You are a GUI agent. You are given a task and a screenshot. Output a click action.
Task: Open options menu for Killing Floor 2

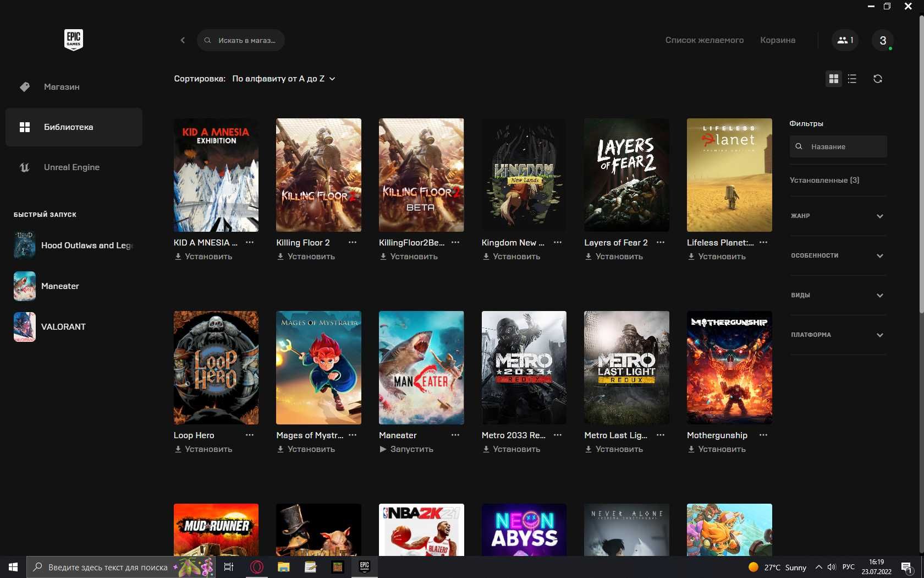(x=353, y=242)
